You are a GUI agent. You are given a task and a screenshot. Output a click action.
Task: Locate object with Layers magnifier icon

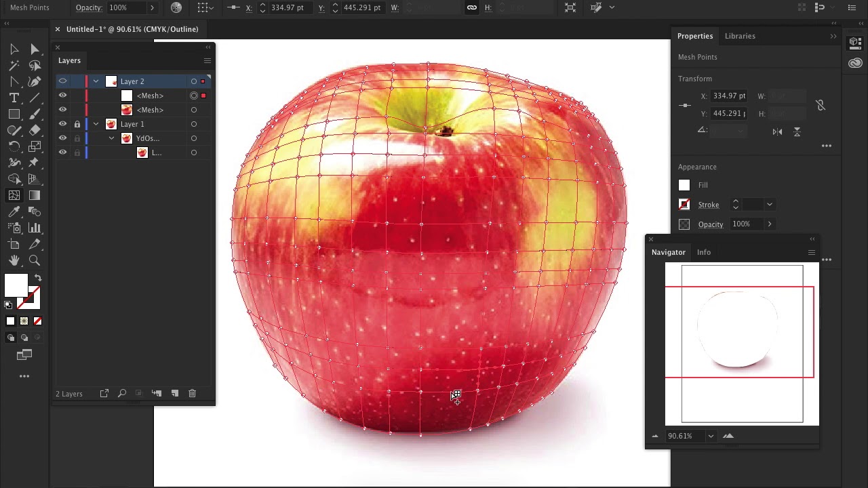(122, 393)
